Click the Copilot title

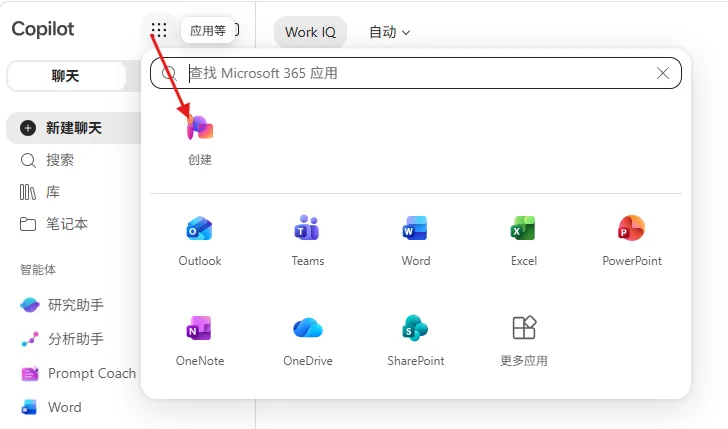tap(43, 29)
